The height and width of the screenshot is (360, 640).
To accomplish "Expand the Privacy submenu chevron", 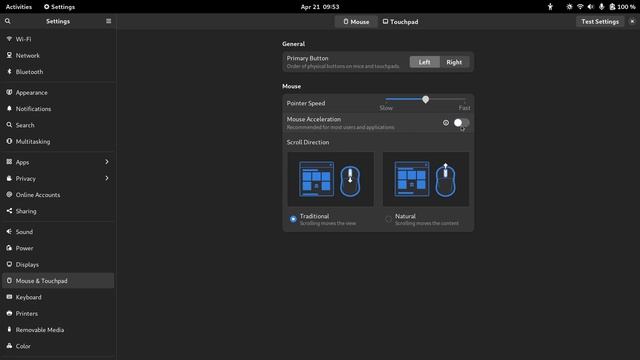I will coord(107,178).
